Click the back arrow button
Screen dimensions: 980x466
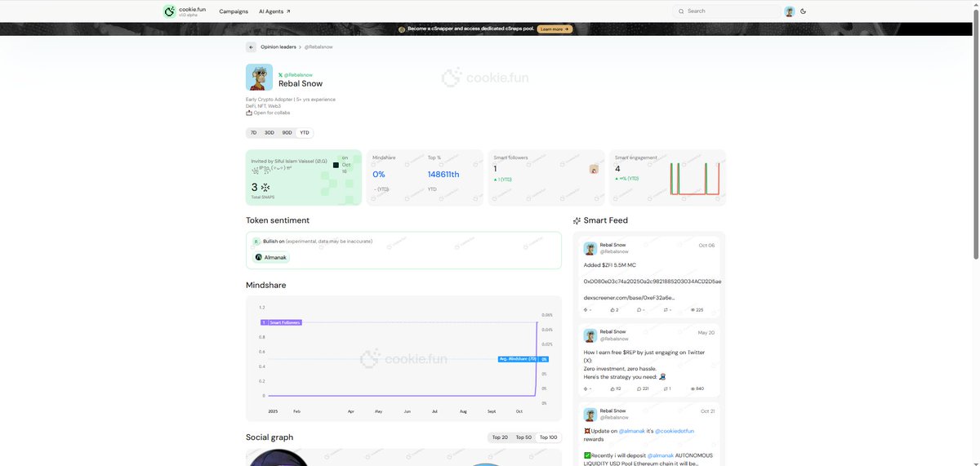pos(252,47)
